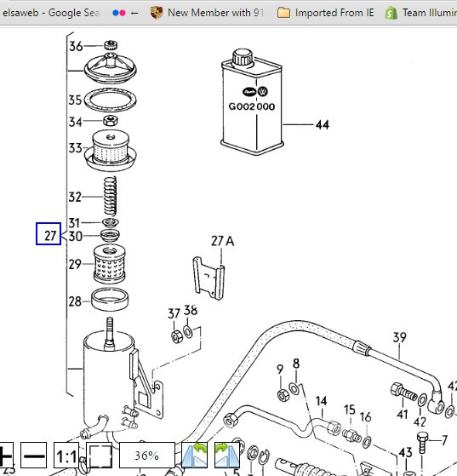This screenshot has height=476, width=457.
Task: Click part number 36 label
Action: (x=76, y=47)
